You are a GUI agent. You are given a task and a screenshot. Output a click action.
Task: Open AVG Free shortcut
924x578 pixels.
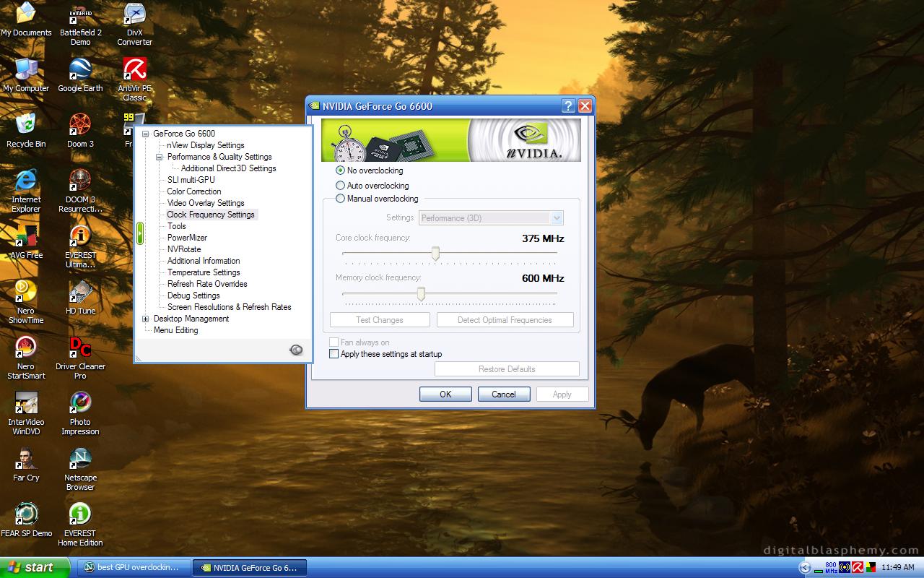[26, 242]
